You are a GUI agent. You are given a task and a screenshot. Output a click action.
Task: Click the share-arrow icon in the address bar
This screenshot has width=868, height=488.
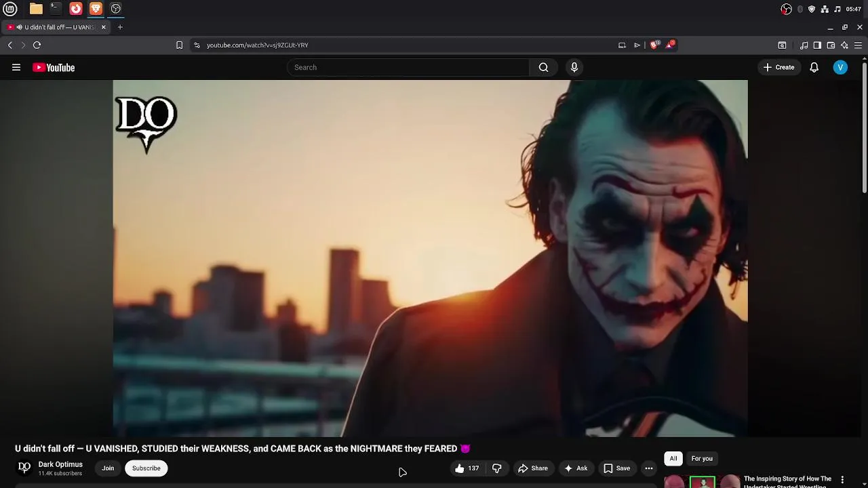tap(637, 45)
